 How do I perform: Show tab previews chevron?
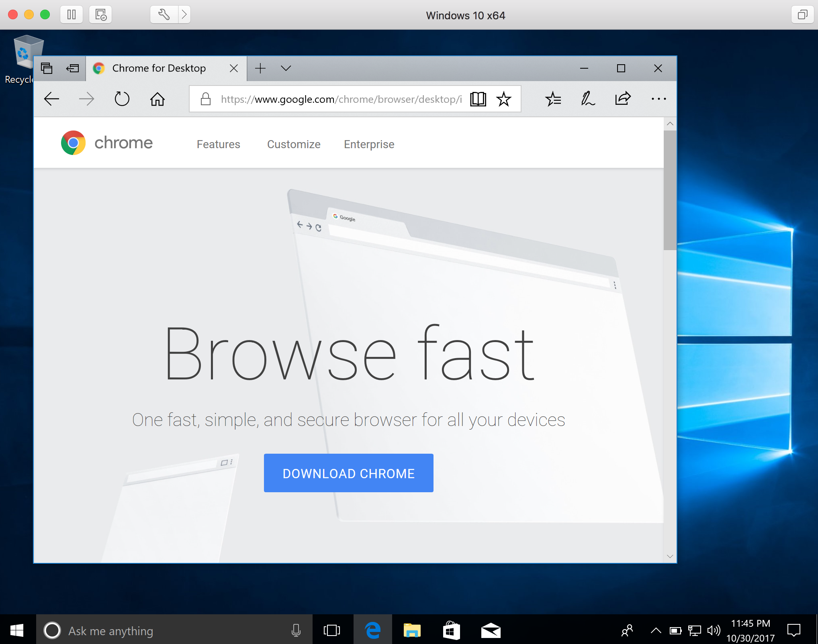pos(286,68)
